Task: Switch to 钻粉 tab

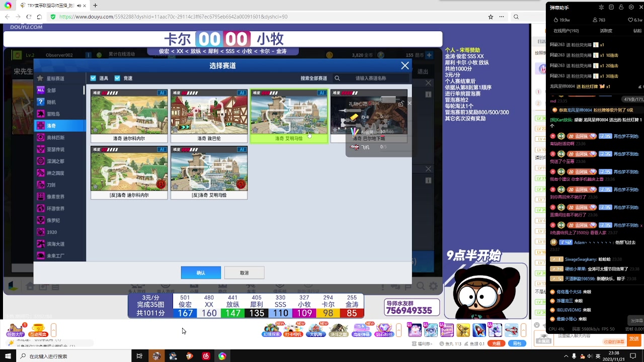Action: [637, 31]
